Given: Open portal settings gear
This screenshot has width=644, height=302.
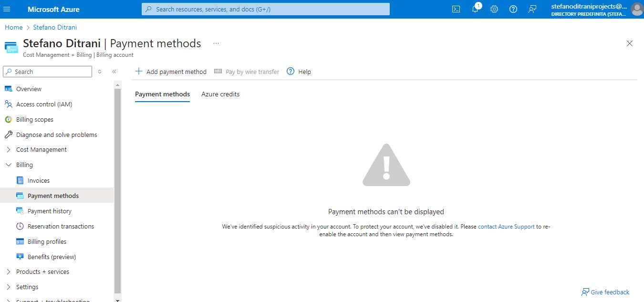Looking at the screenshot, I should tap(494, 9).
